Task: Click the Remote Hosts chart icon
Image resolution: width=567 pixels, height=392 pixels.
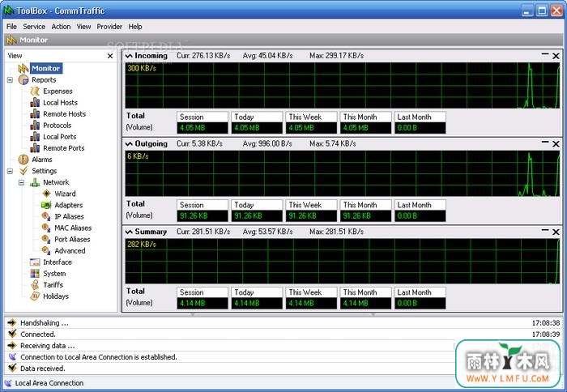Action: 35,114
